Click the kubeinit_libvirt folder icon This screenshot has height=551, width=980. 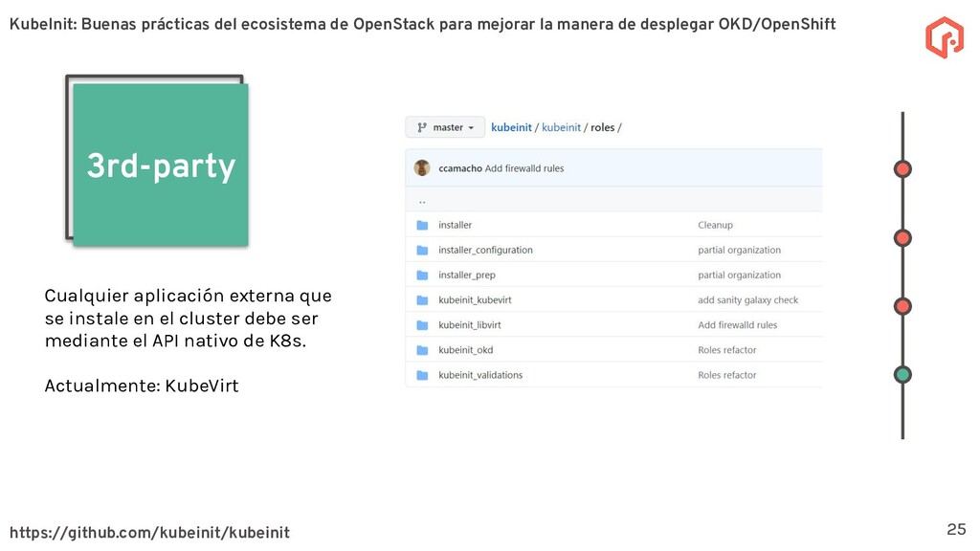(x=422, y=325)
